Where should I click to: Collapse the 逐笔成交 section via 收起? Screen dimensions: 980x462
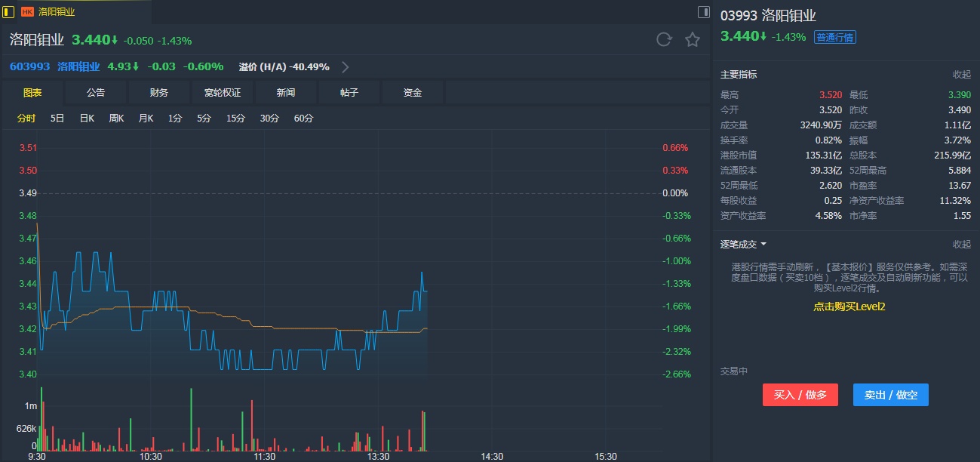coord(961,245)
